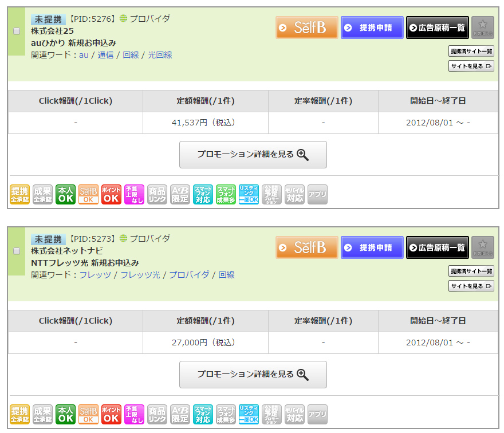The image size is (504, 433).
Task: Click the orange SelfB OK badge in NTTフレッツ光 card
Action: (x=88, y=415)
